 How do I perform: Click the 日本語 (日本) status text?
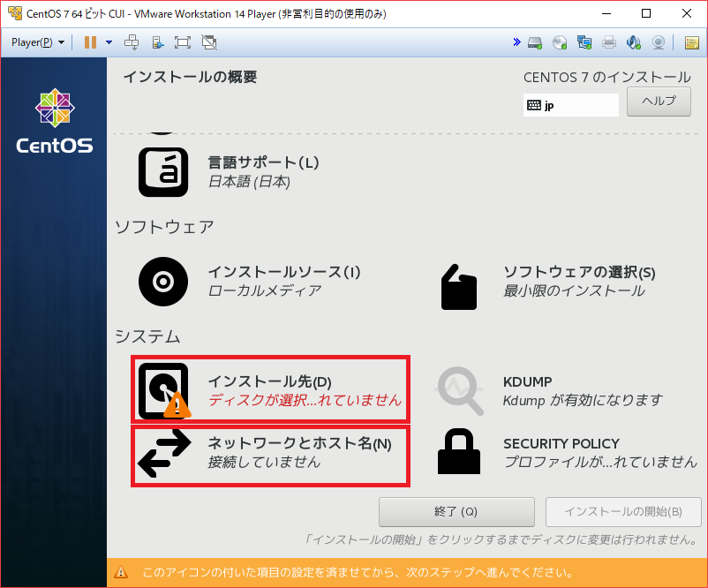tap(249, 182)
